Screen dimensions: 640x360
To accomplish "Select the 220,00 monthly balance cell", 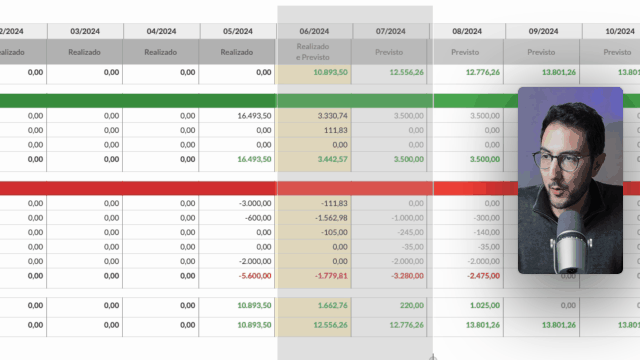I will point(412,305).
